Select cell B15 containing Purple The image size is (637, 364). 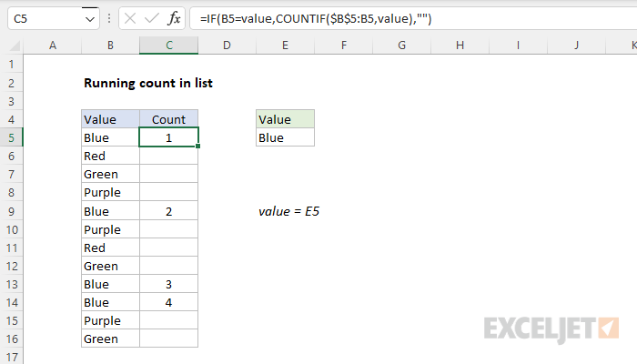pos(110,321)
